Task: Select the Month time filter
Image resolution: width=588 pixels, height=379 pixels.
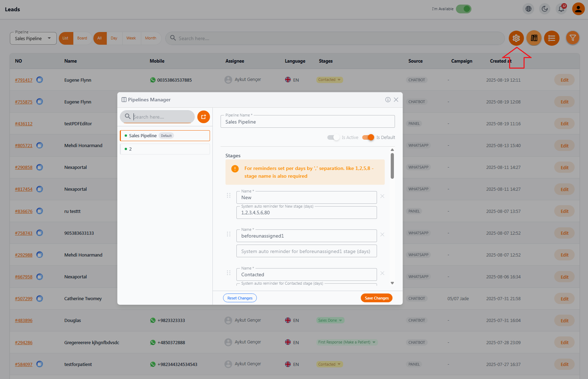Action: point(151,38)
